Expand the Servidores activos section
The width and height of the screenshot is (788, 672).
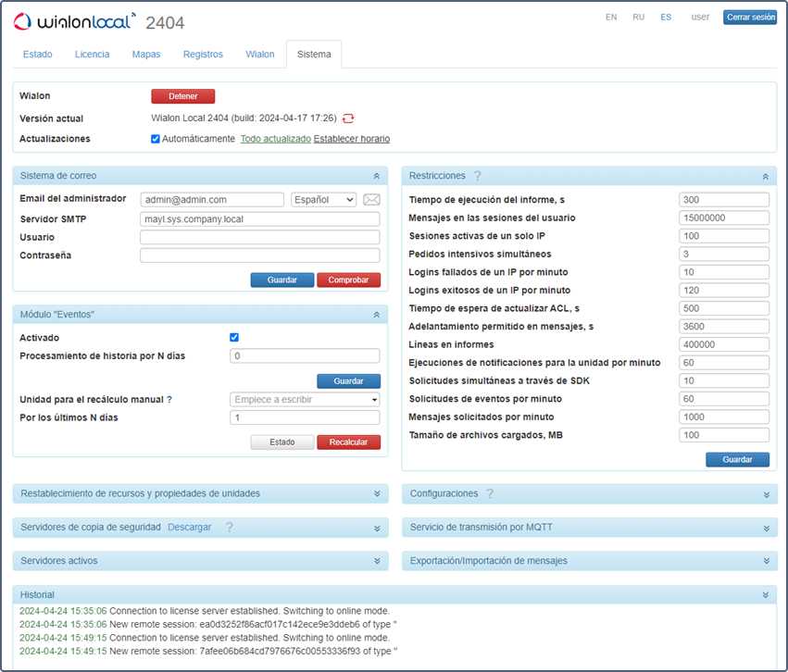point(376,561)
